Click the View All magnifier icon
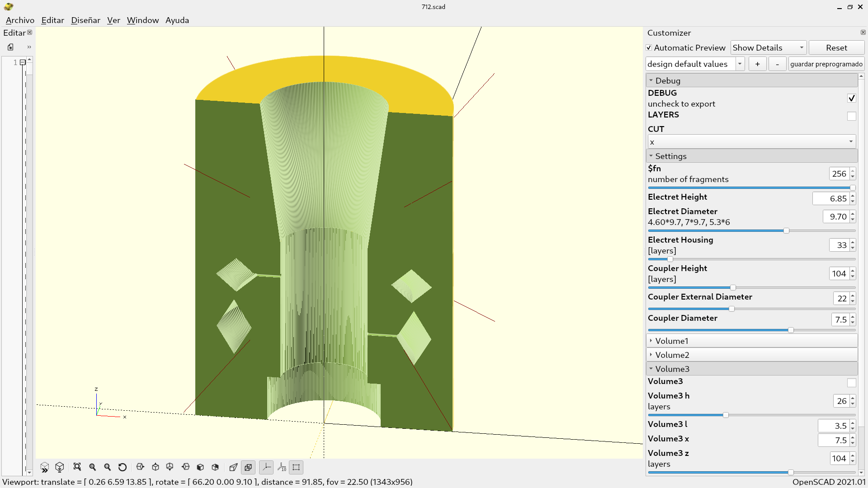This screenshot has width=868, height=488. [x=77, y=467]
